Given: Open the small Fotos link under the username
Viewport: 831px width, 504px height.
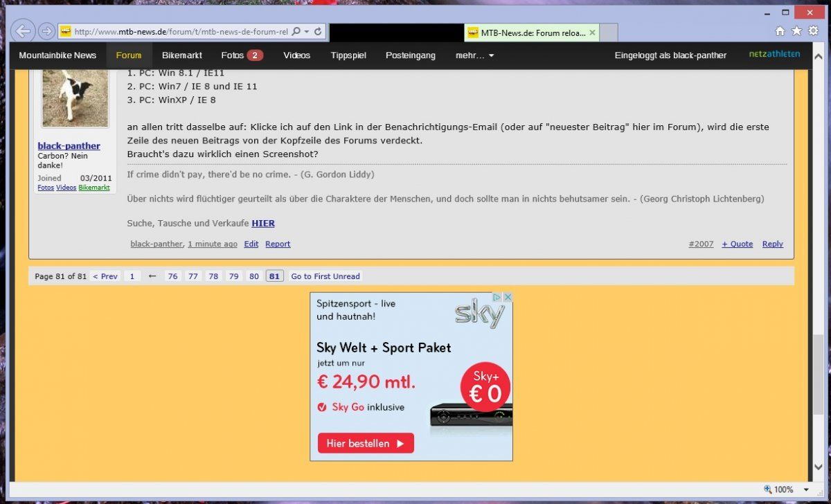Looking at the screenshot, I should 46,188.
